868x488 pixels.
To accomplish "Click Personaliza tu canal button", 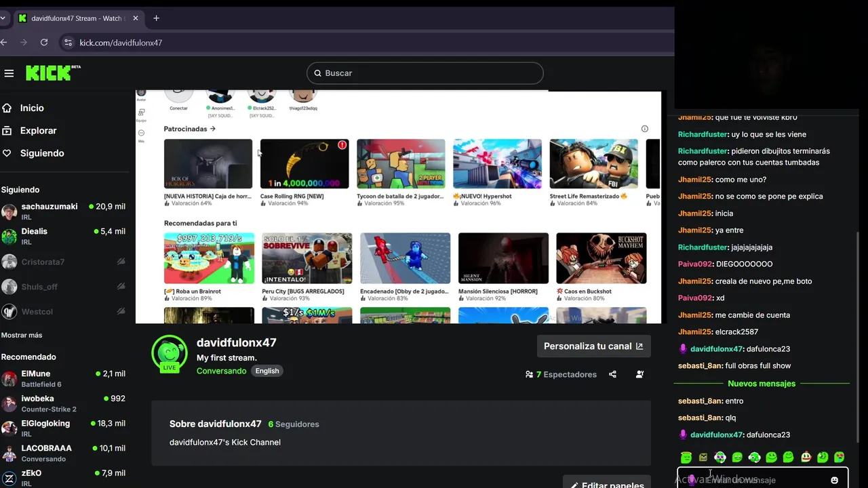I will pos(593,346).
